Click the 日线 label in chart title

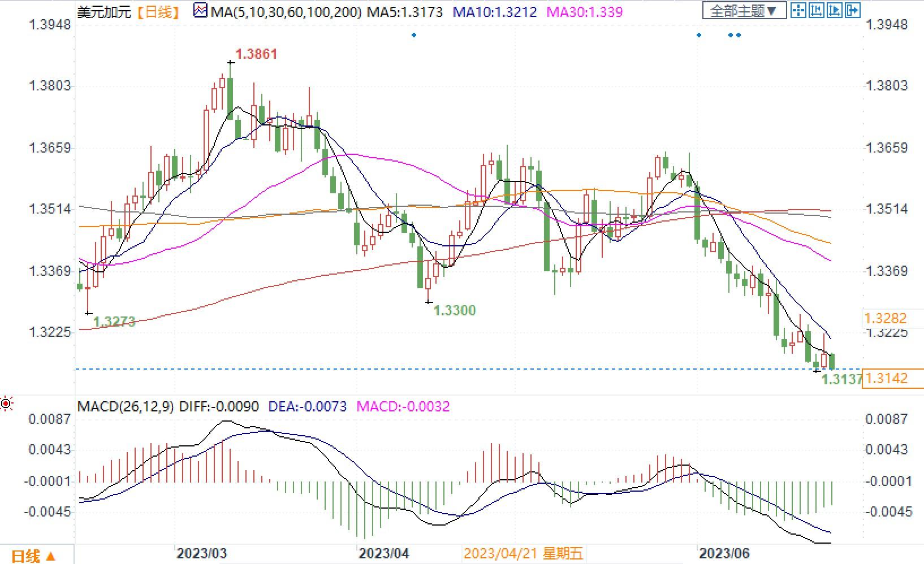coord(158,11)
